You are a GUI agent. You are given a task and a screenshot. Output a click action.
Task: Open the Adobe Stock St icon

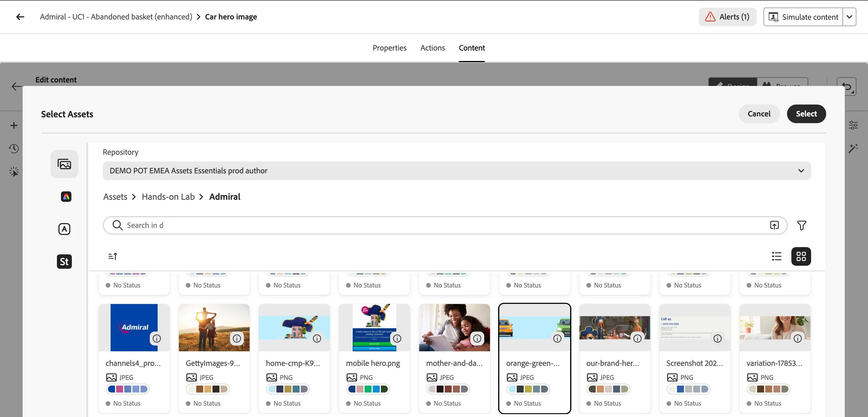pyautogui.click(x=64, y=262)
